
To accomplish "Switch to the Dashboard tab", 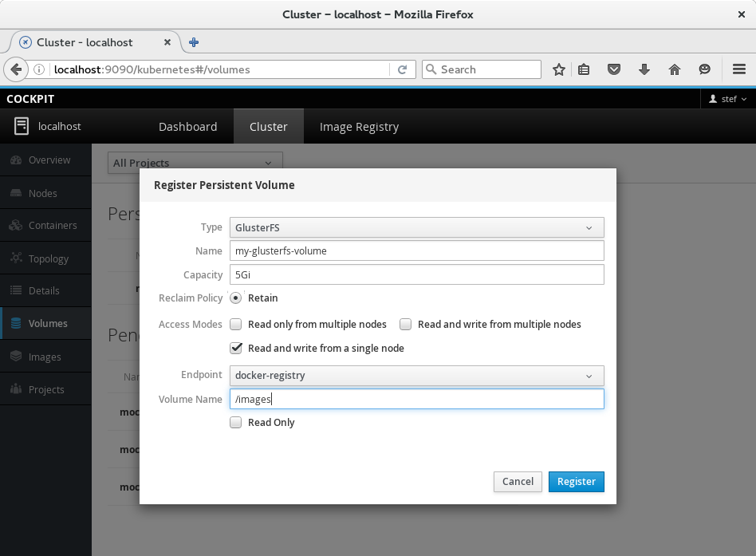I will coord(187,127).
